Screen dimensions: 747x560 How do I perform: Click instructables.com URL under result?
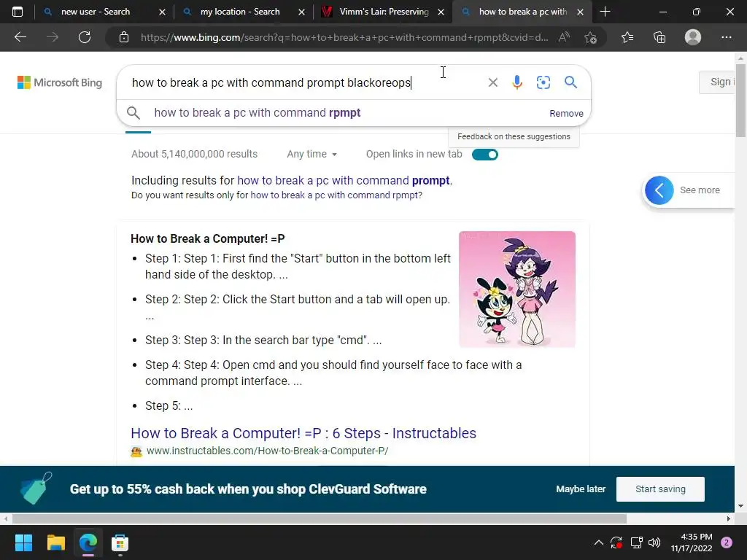267,451
